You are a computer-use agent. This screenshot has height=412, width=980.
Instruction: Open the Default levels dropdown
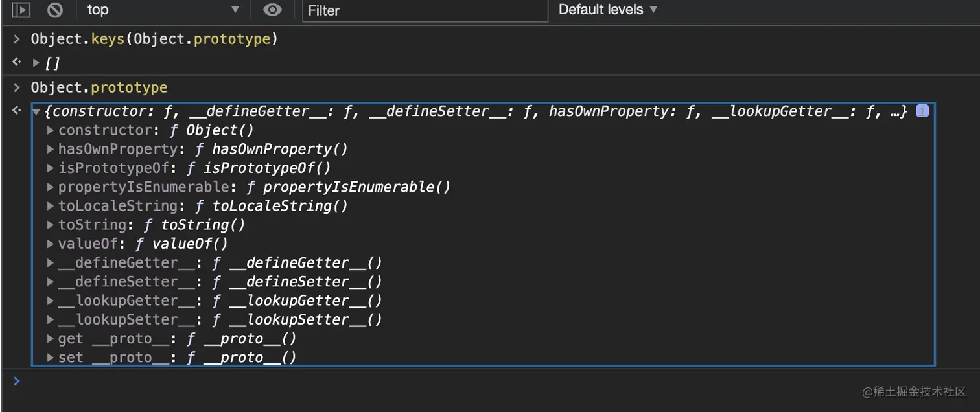(x=607, y=10)
